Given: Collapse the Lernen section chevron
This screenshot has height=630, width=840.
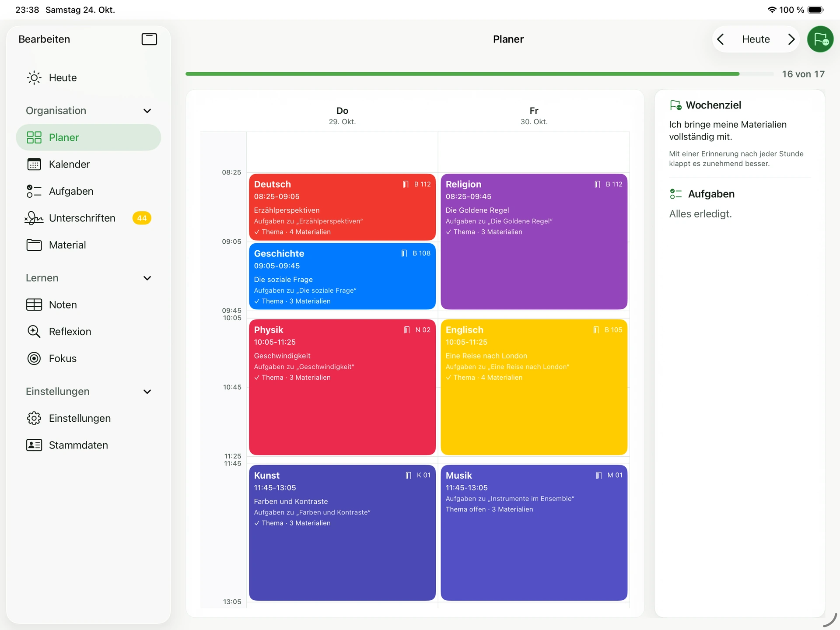Looking at the screenshot, I should [147, 278].
